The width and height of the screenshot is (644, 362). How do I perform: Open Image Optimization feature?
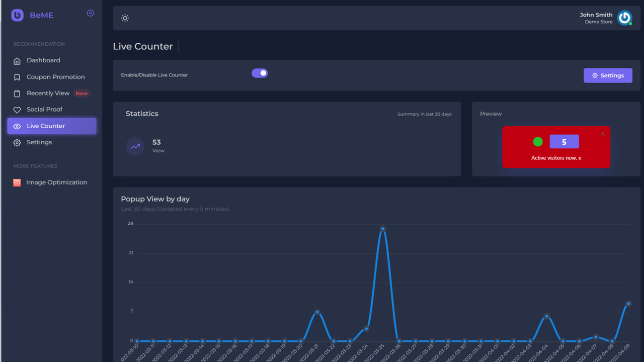52,183
